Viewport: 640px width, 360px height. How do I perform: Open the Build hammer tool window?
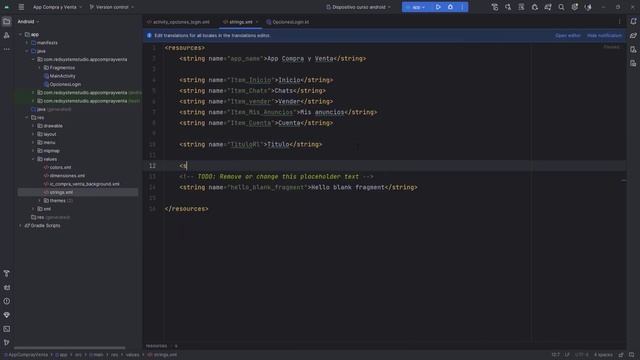pyautogui.click(x=7, y=273)
